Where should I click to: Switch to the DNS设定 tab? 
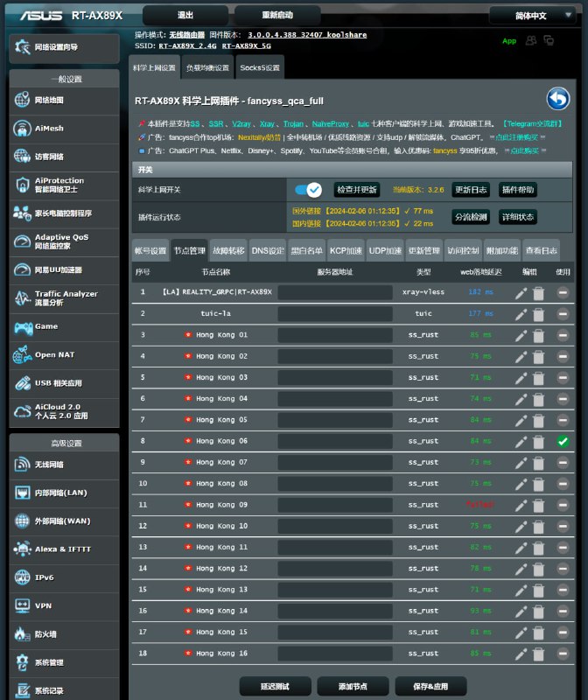[x=268, y=251]
